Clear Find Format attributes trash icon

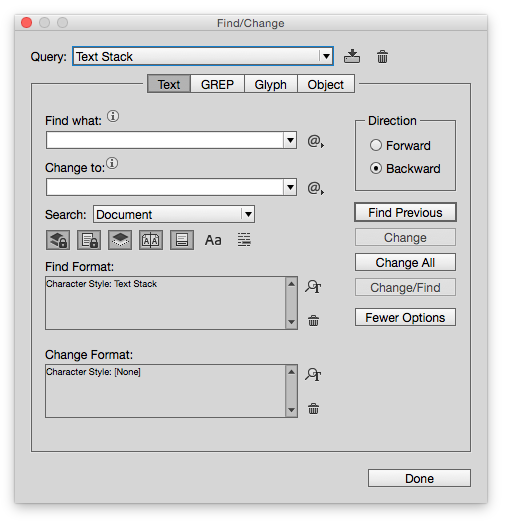click(313, 320)
